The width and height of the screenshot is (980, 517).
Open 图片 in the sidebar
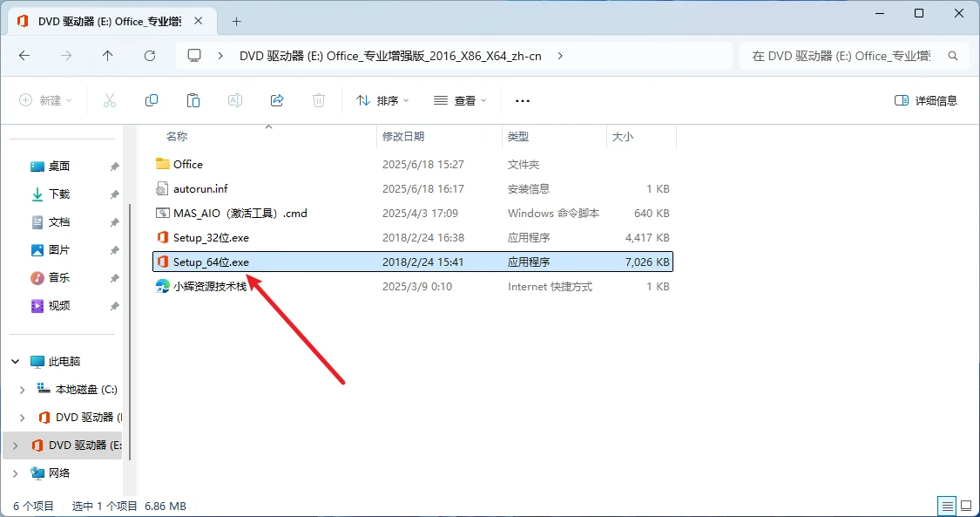coord(59,250)
